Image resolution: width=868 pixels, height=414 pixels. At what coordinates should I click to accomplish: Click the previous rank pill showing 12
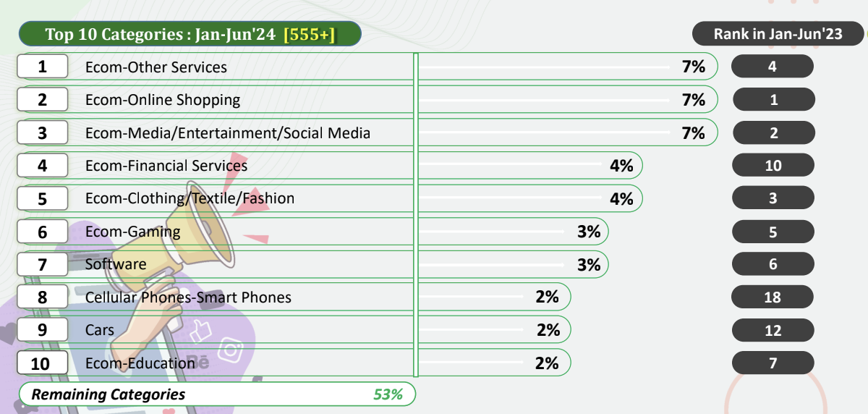point(773,331)
